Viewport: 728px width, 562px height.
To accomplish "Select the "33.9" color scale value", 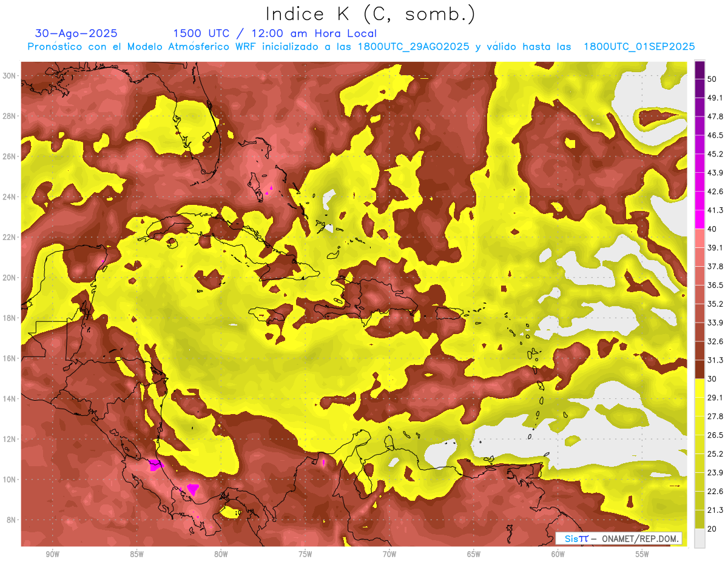I will click(x=715, y=323).
